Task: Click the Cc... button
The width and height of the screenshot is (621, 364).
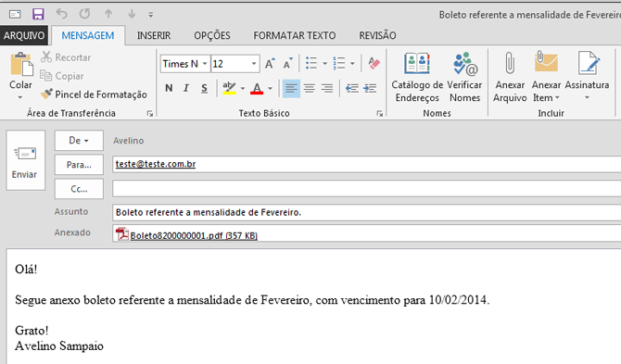Action: [79, 189]
